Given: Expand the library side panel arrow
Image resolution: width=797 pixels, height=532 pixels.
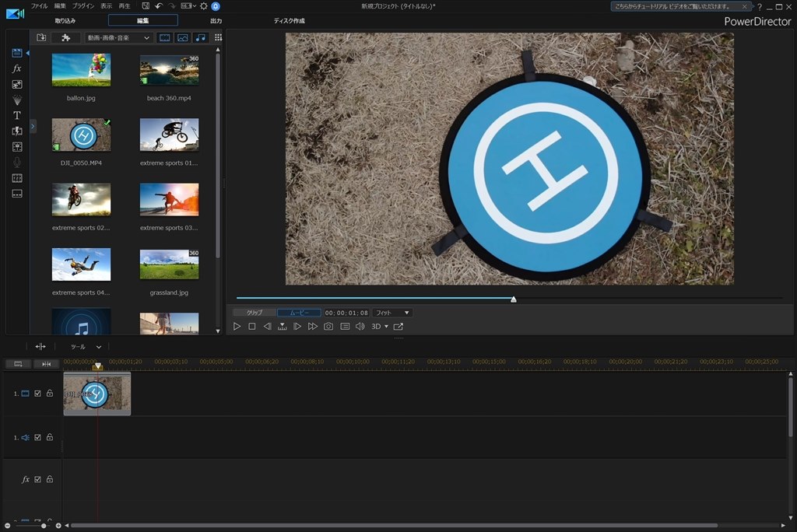Looking at the screenshot, I should coord(33,125).
